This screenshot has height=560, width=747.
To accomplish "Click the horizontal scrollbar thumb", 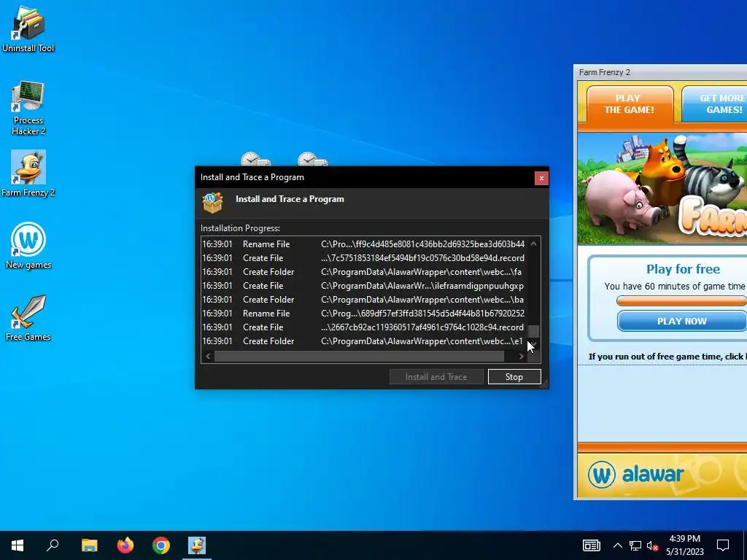I will click(359, 356).
